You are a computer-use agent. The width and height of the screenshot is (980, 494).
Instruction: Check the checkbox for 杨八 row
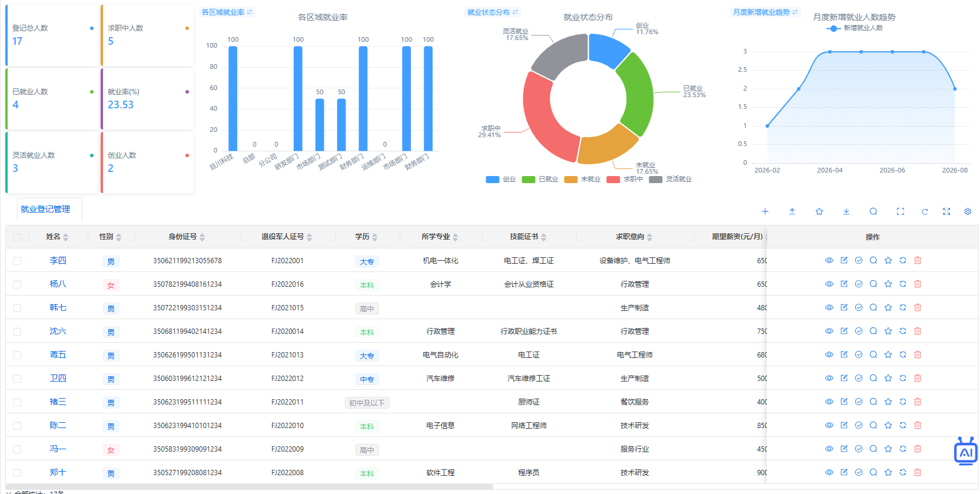pyautogui.click(x=17, y=284)
